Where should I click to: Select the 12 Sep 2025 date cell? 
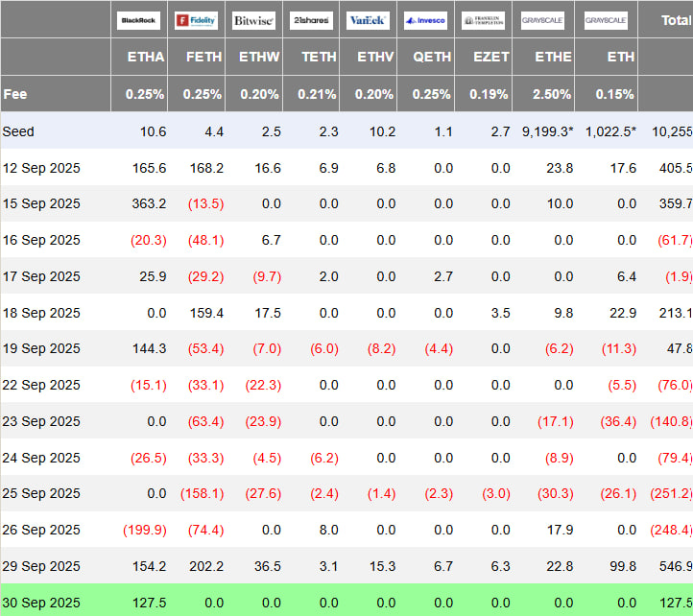(41, 168)
